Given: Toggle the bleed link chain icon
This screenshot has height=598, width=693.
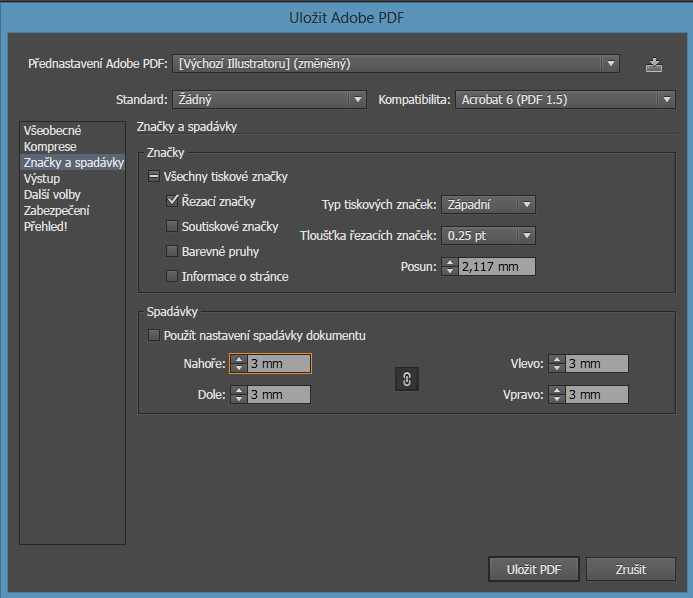Looking at the screenshot, I should point(407,379).
